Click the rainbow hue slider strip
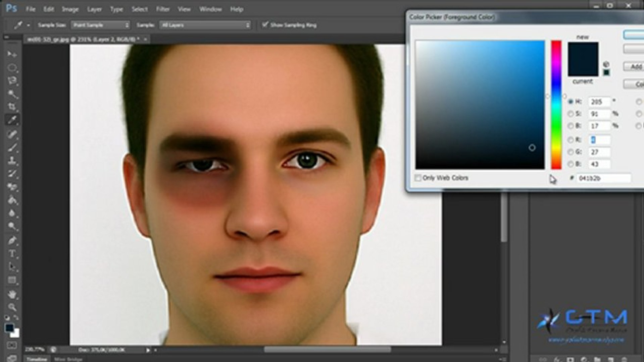The height and width of the screenshot is (362, 644). [556, 105]
